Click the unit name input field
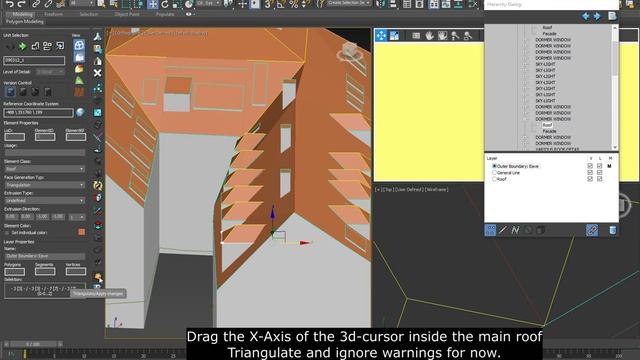Viewport: 640px width, 360px height. click(x=34, y=60)
